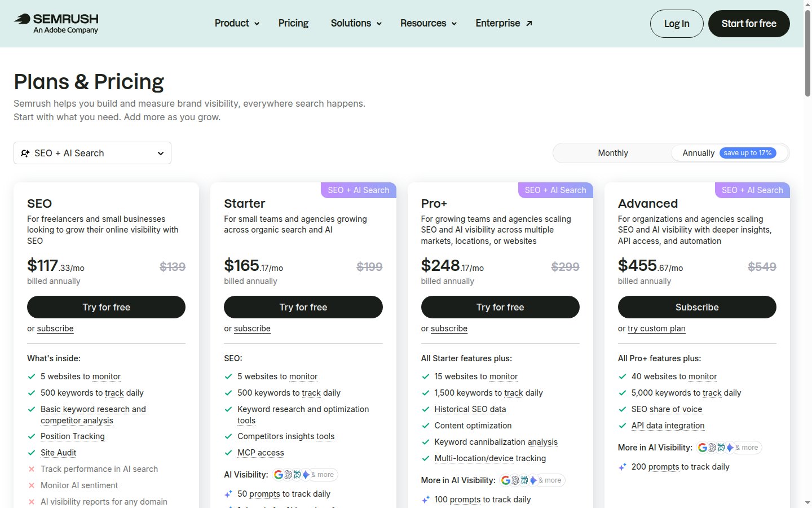Click sparkle icon beside 100 prompts
Screen dimensions: 812x508
click(x=426, y=500)
